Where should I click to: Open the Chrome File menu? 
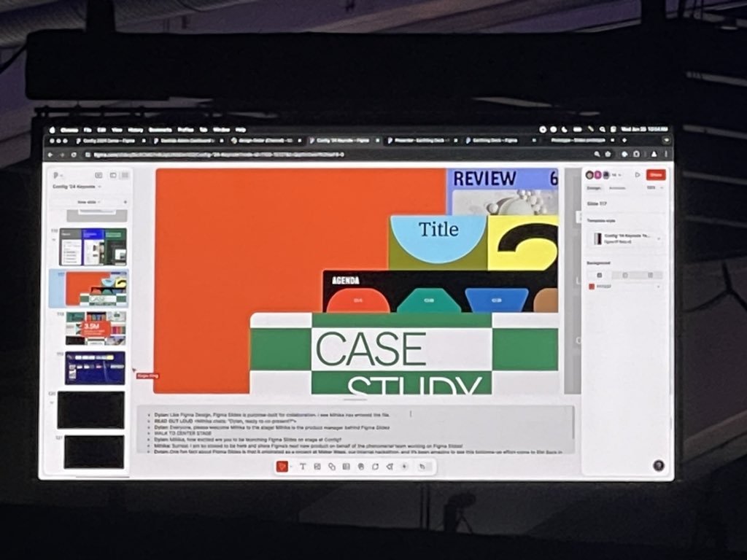coord(88,130)
